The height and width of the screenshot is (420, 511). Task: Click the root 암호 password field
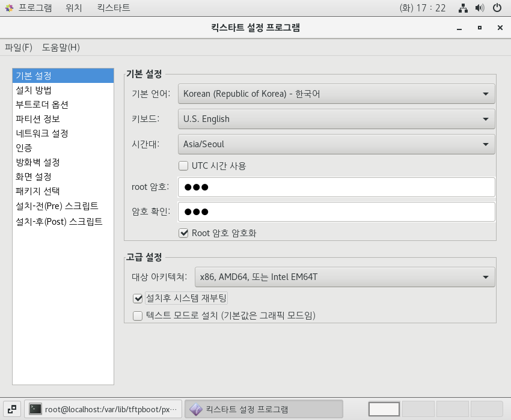tap(336, 187)
